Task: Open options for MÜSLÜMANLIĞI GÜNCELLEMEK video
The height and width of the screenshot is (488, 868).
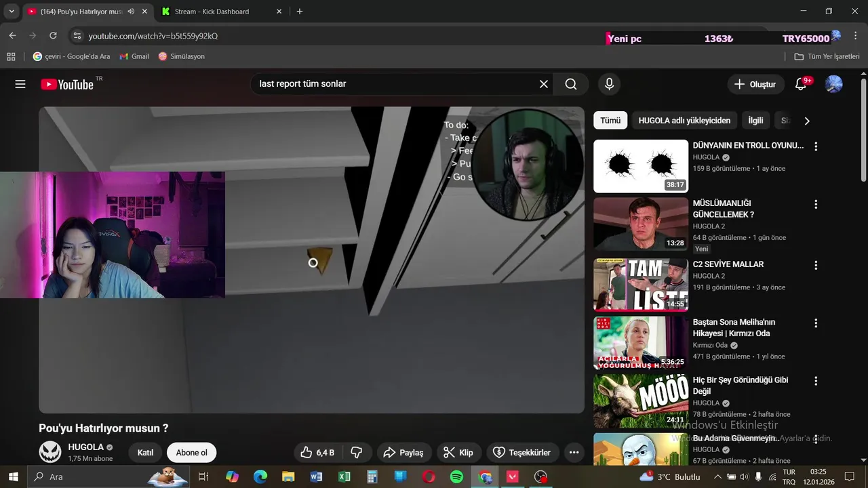Action: (816, 204)
